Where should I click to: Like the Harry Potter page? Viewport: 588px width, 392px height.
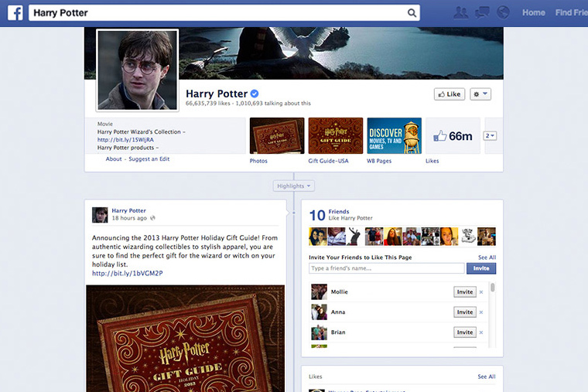click(449, 94)
